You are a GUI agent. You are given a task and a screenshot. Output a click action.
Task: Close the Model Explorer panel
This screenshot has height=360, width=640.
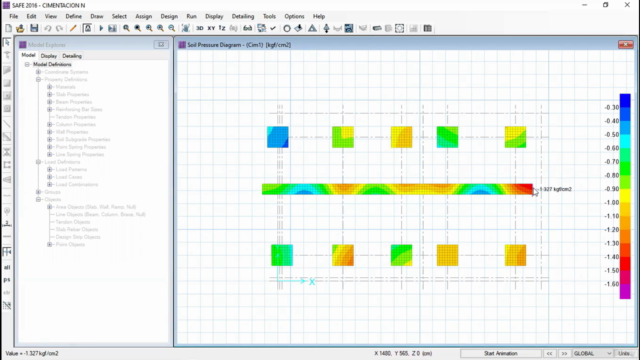(161, 44)
